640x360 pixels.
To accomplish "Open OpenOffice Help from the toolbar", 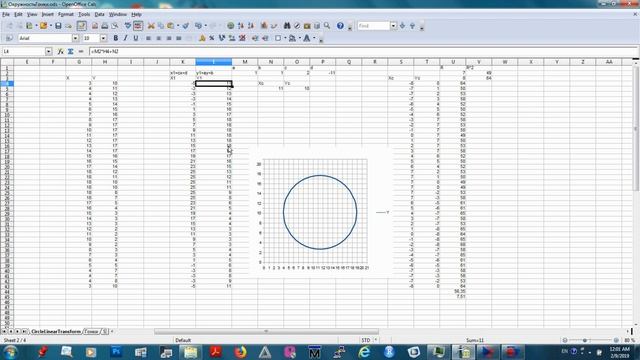I will tap(340, 26).
